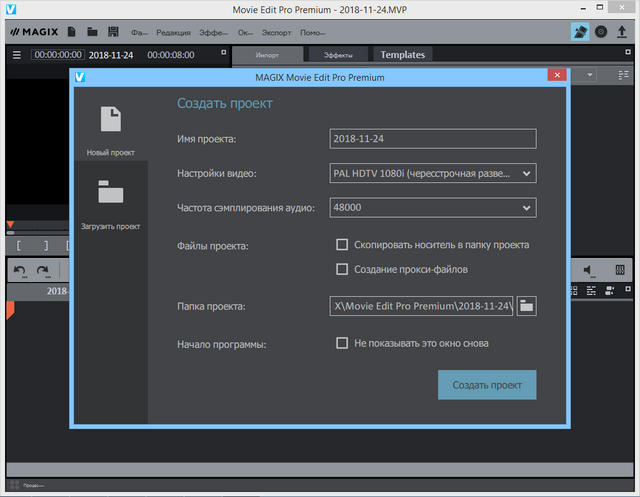Click the upload/export arrow icon at top right
Screen dimensions: 640x497
(622, 32)
